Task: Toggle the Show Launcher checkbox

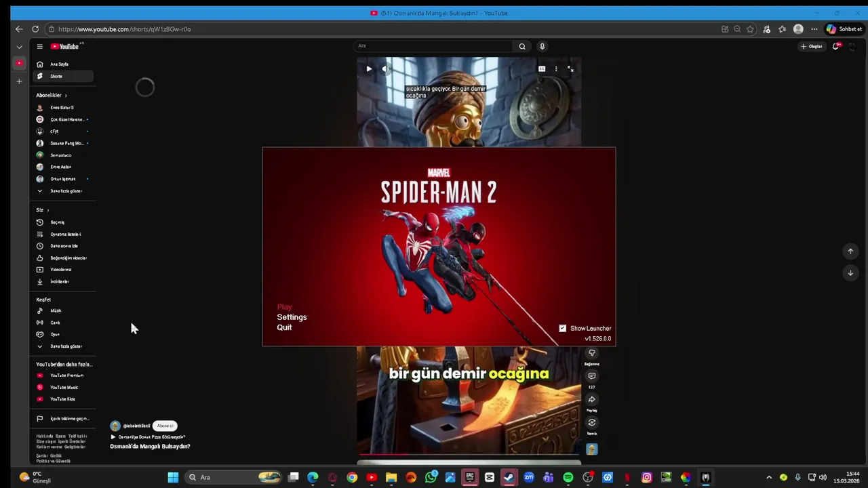Action: point(562,328)
